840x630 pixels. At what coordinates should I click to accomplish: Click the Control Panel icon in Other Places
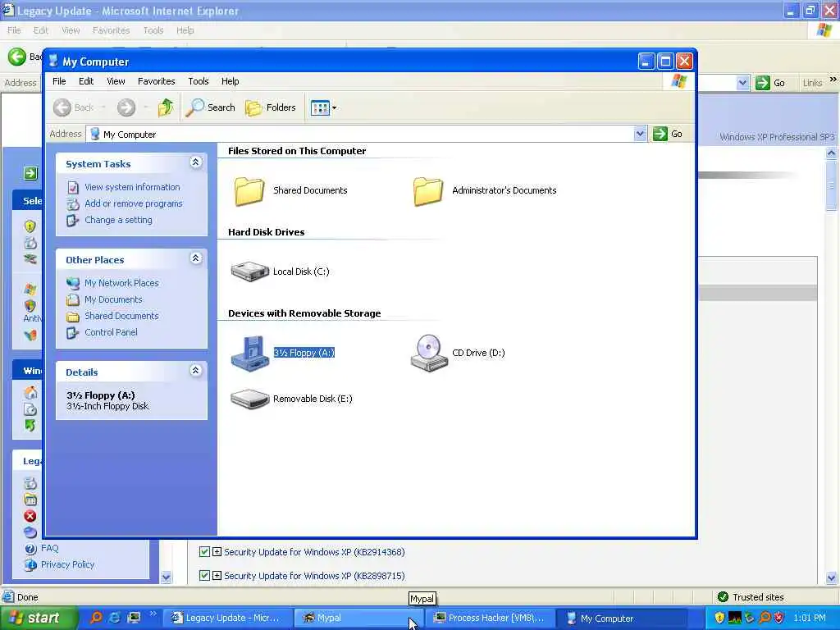tap(73, 333)
